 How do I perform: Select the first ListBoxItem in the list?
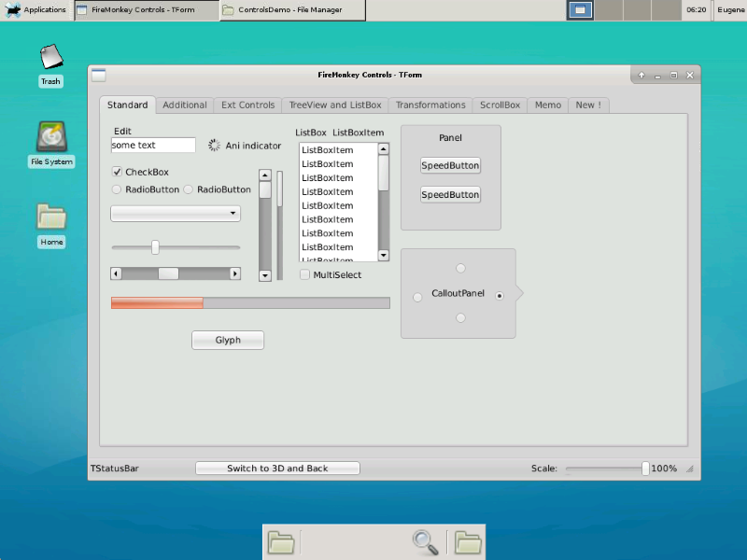(x=339, y=150)
